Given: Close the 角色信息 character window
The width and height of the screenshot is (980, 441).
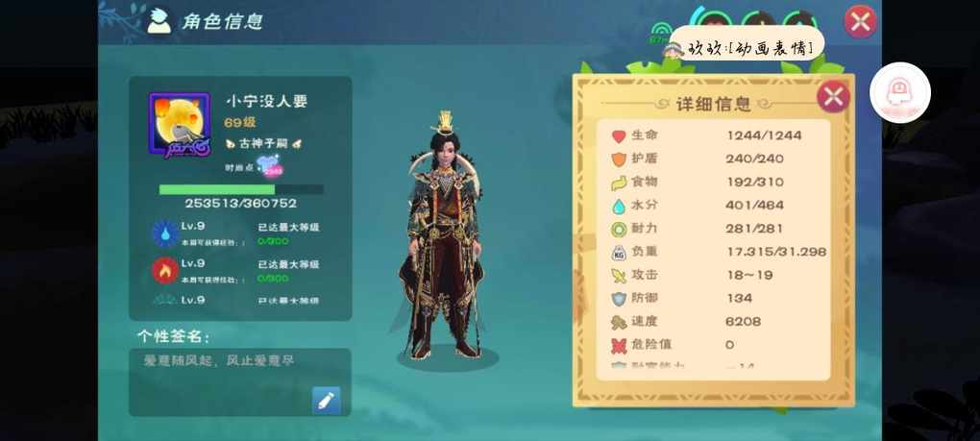Looking at the screenshot, I should pyautogui.click(x=861, y=22).
